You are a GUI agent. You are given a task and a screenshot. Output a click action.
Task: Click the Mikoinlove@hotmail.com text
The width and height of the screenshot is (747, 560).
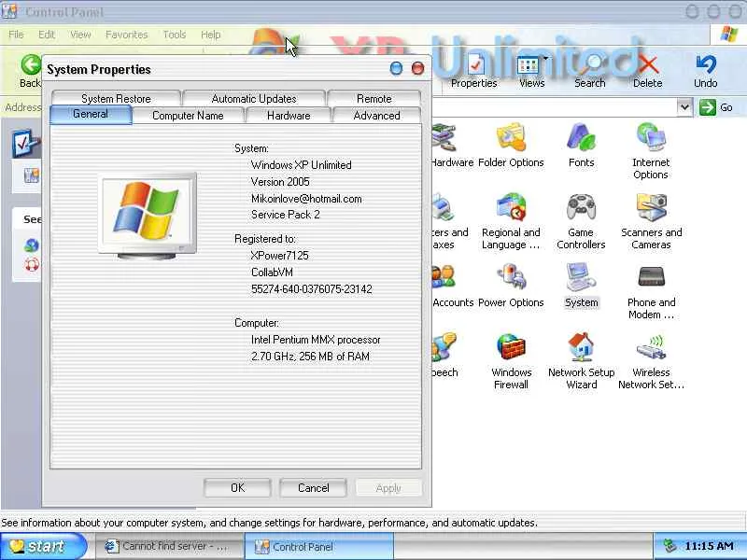click(x=306, y=199)
